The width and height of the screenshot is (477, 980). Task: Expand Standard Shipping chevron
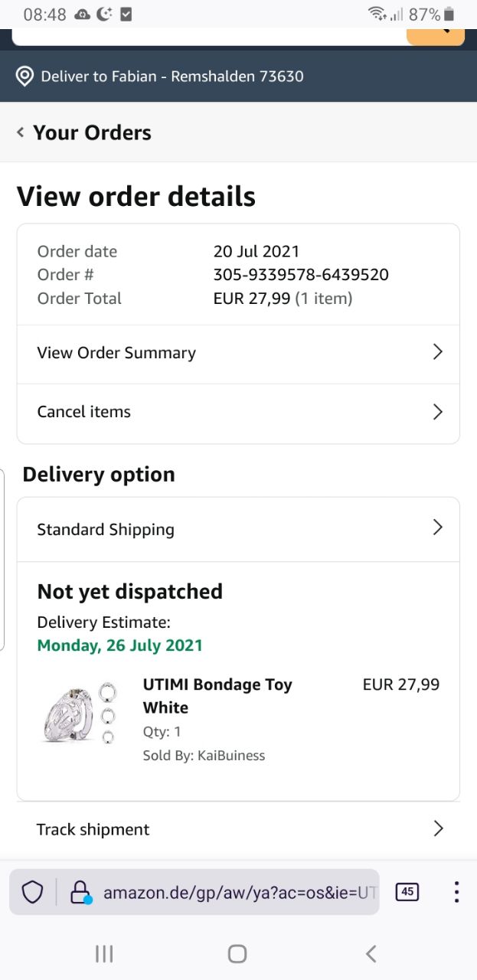tap(437, 528)
